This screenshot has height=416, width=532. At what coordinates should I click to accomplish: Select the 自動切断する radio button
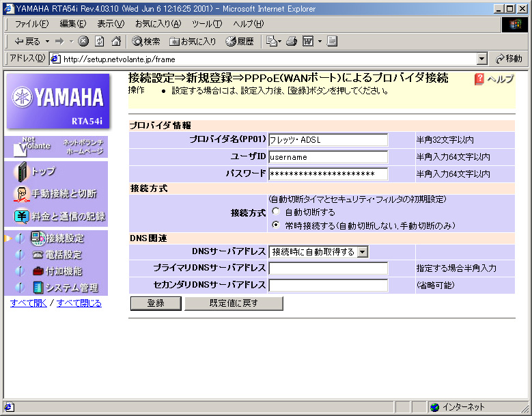tap(276, 212)
